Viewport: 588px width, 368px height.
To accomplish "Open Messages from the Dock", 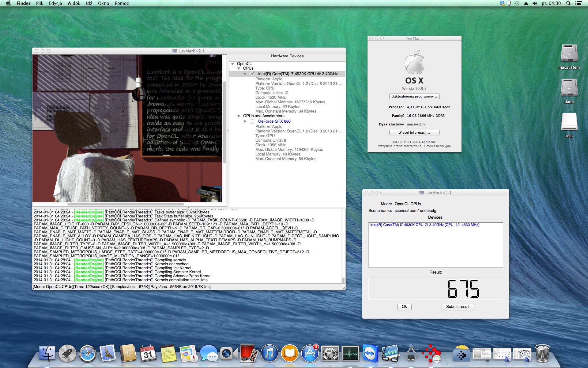I will tap(209, 354).
